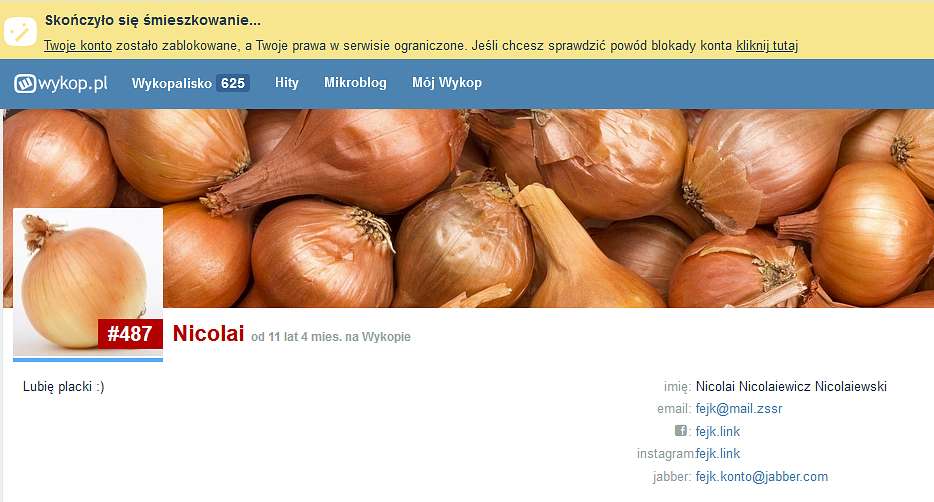Screen dimensions: 934x502
Task: Click the 'Lubię placki :)' description text
Action: pyautogui.click(x=64, y=386)
